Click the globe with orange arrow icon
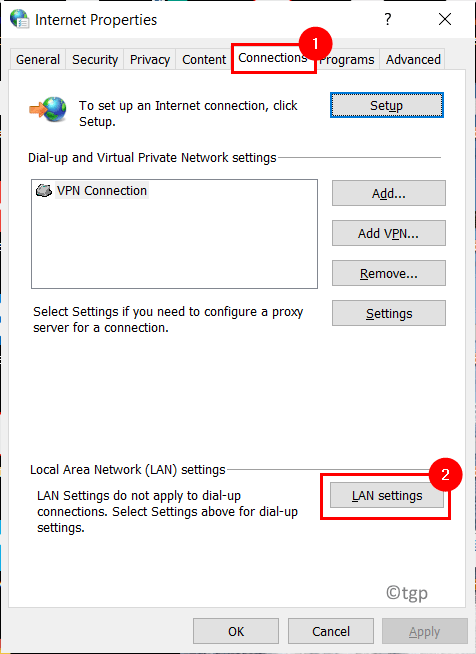Viewport: 476px width, 654px height. pyautogui.click(x=48, y=109)
